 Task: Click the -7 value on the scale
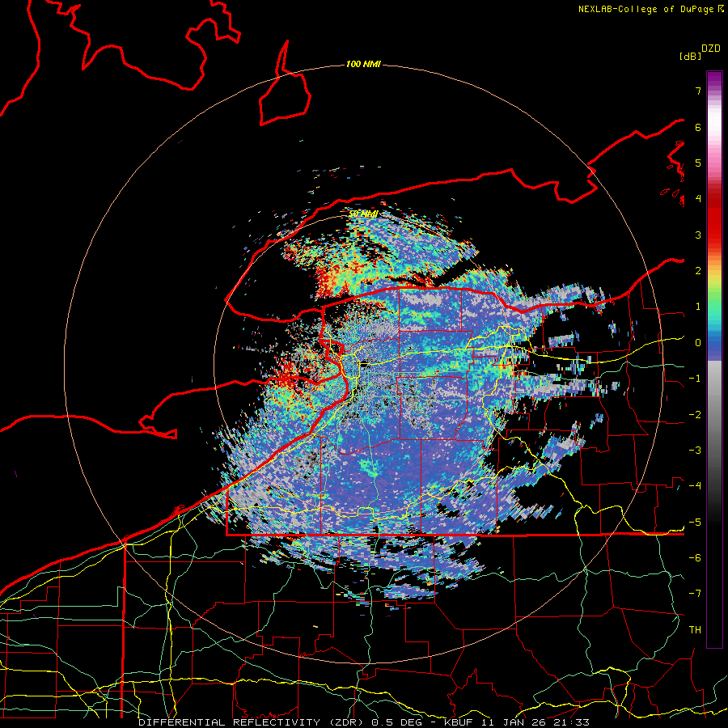(695, 594)
